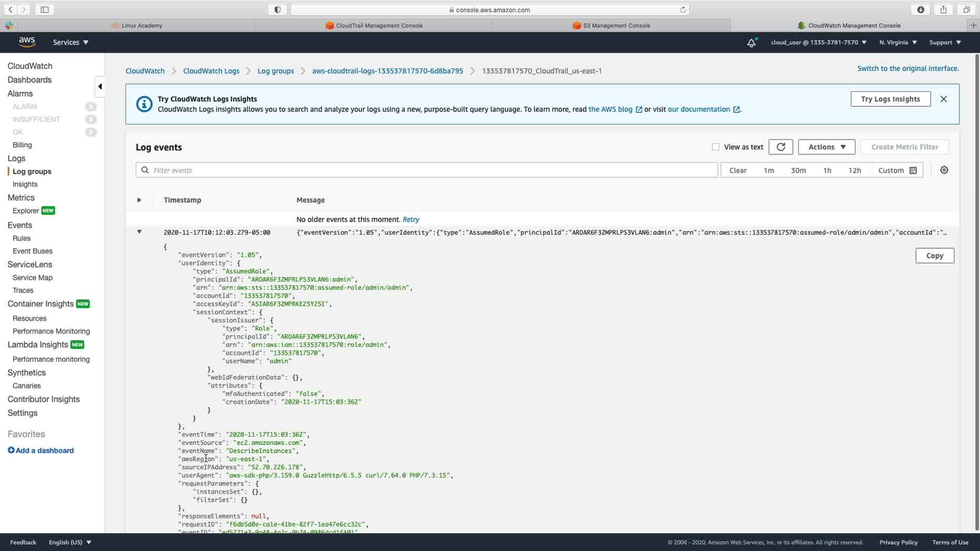Close the Logs Insights banner
Image resolution: width=980 pixels, height=551 pixels.
tap(944, 99)
